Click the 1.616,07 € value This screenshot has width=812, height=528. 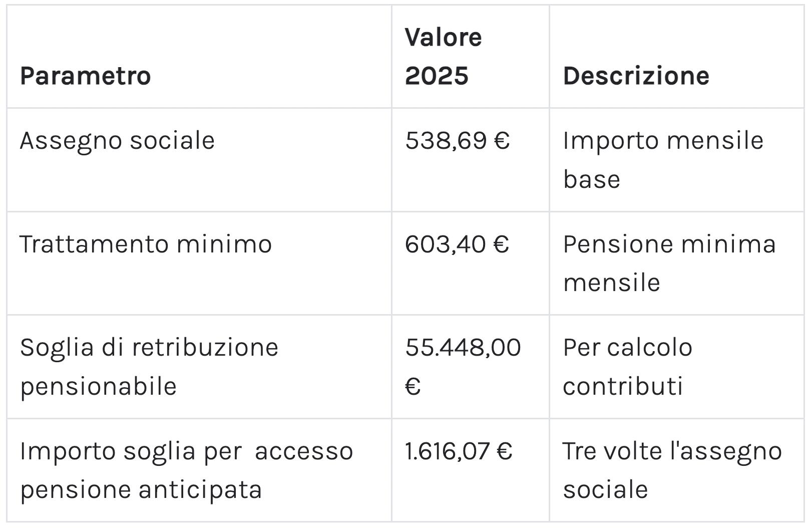tap(459, 451)
